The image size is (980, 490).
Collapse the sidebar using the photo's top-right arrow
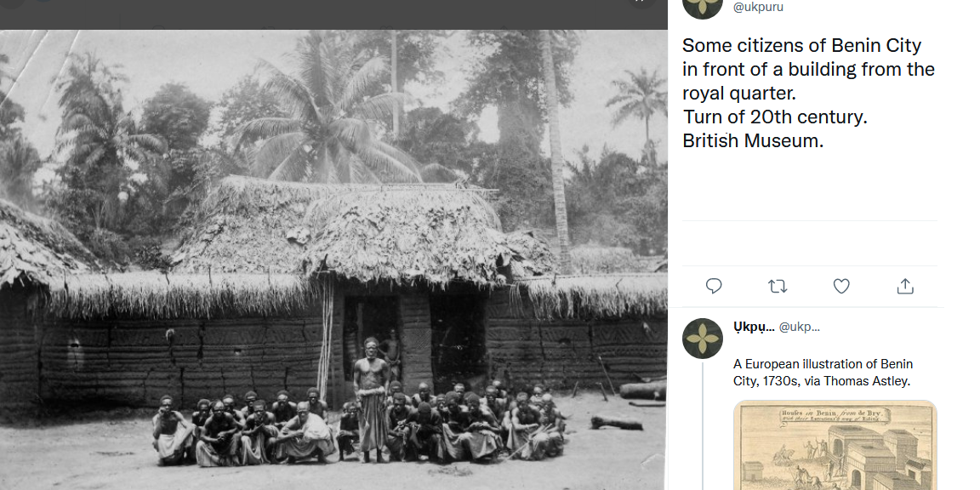point(640,3)
